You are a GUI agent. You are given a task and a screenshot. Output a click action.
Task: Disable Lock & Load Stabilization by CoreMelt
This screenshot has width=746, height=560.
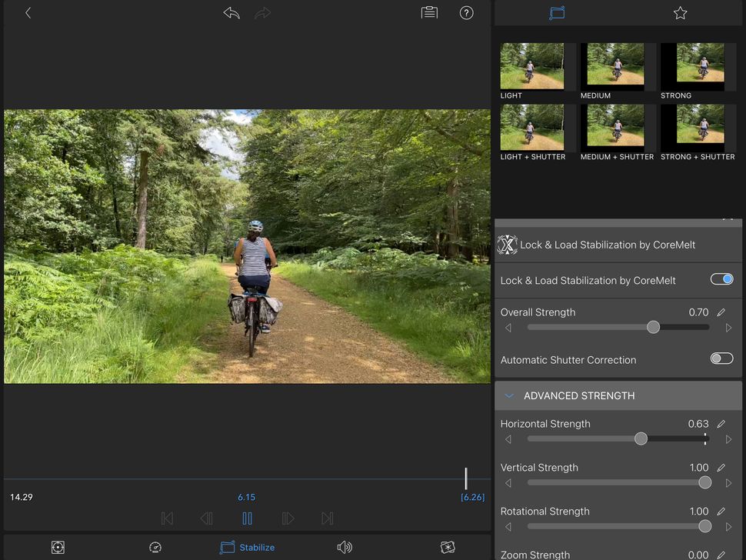click(721, 279)
